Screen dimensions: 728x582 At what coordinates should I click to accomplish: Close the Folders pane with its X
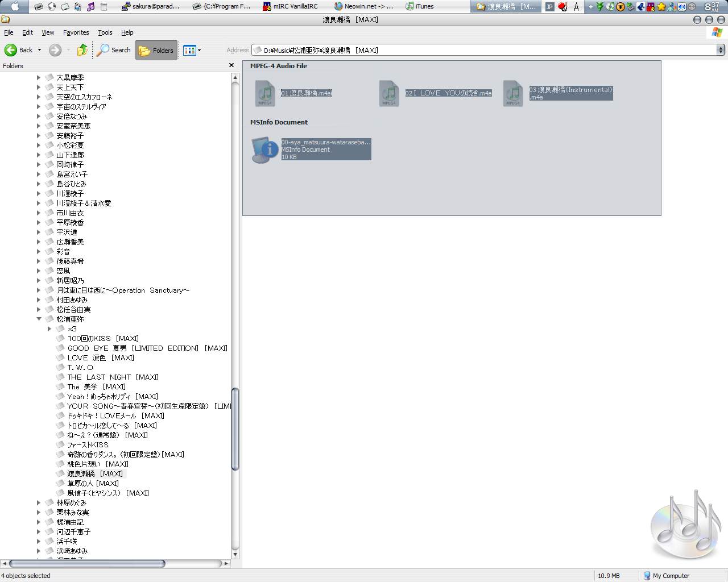tap(231, 65)
